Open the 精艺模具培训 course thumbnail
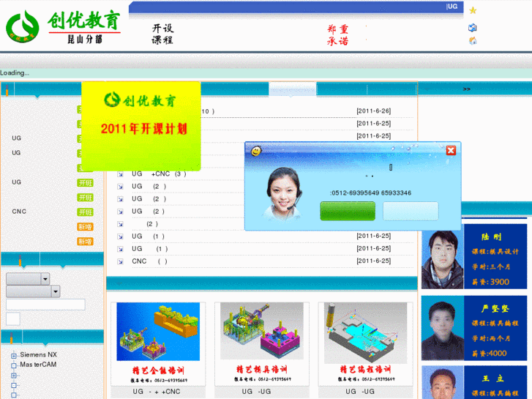 point(261,343)
